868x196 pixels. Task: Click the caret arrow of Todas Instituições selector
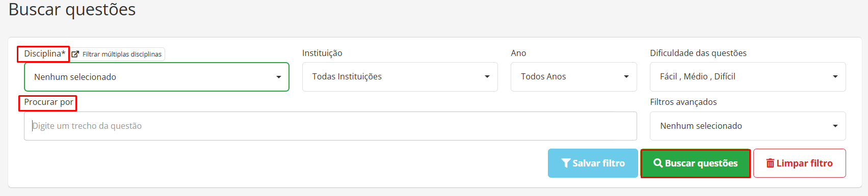coord(487,77)
